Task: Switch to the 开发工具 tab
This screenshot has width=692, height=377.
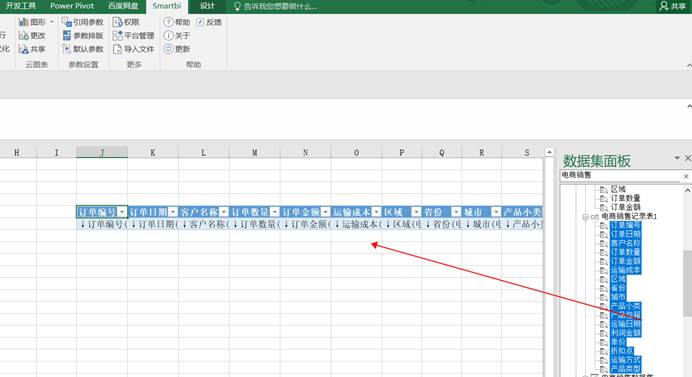Action: click(20, 6)
